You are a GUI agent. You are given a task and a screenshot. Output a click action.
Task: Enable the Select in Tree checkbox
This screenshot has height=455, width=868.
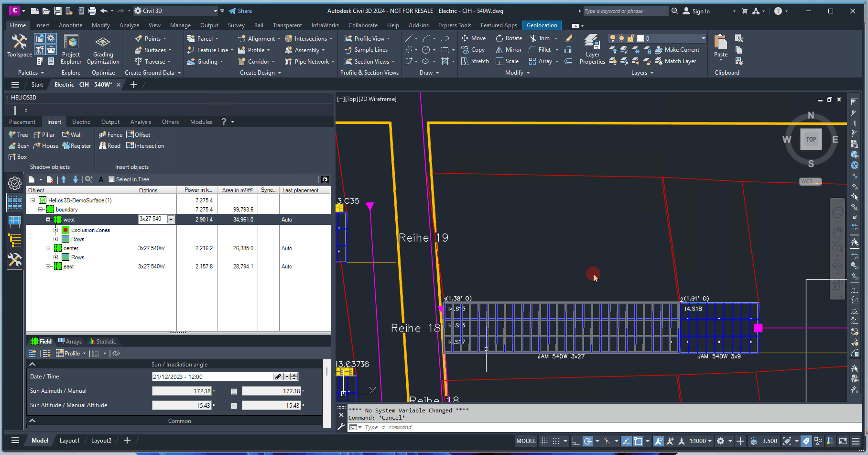112,179
